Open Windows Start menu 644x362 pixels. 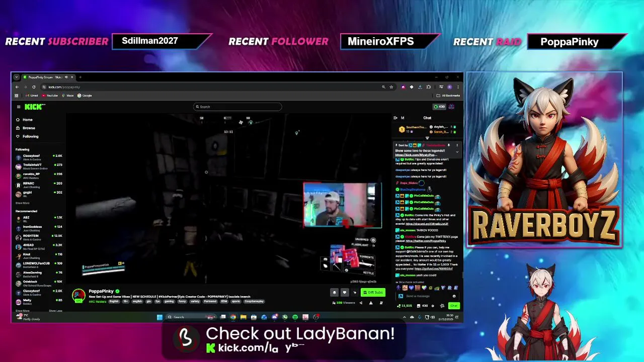pyautogui.click(x=159, y=317)
